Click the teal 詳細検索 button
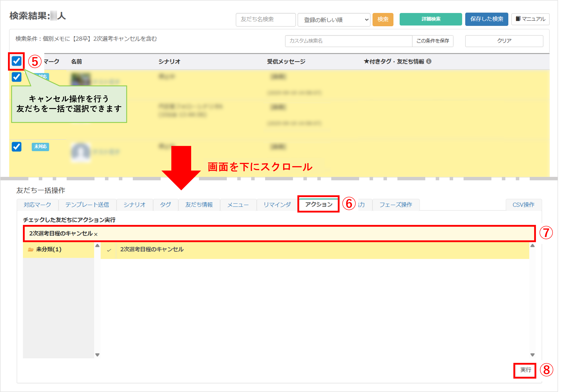562x392 pixels. point(431,19)
